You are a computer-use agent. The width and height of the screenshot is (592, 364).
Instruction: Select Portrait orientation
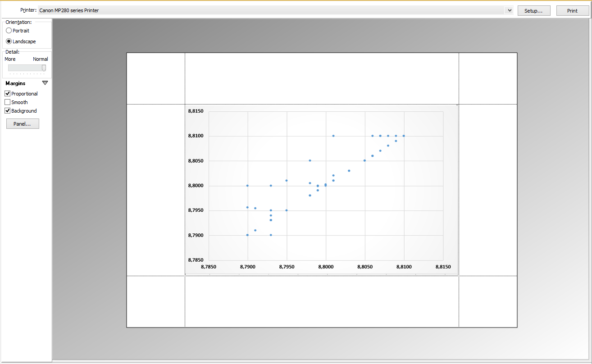pos(9,31)
